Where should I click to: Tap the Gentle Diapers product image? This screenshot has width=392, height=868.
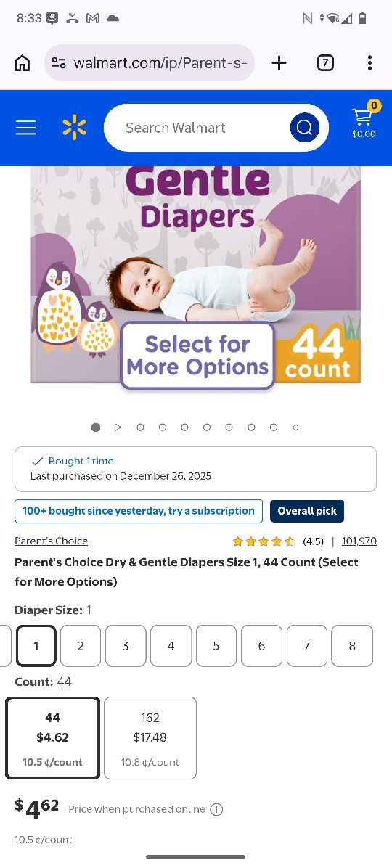[195, 274]
